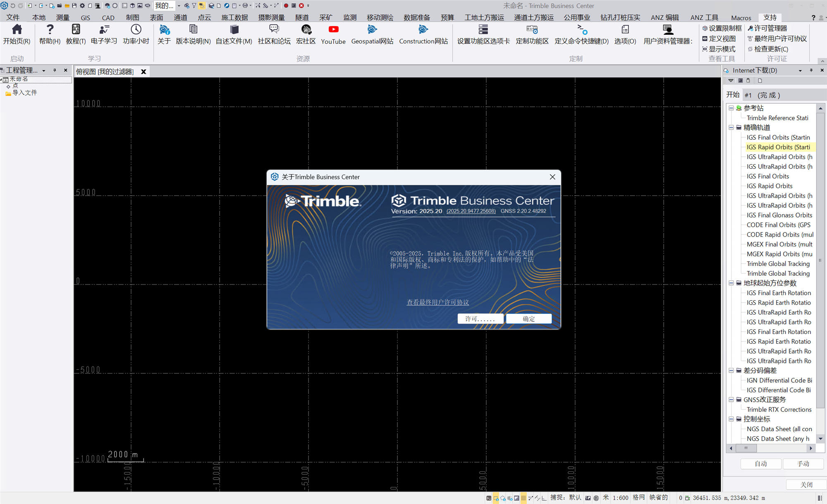Open the 我的... filter dropdown arrow

point(179,6)
